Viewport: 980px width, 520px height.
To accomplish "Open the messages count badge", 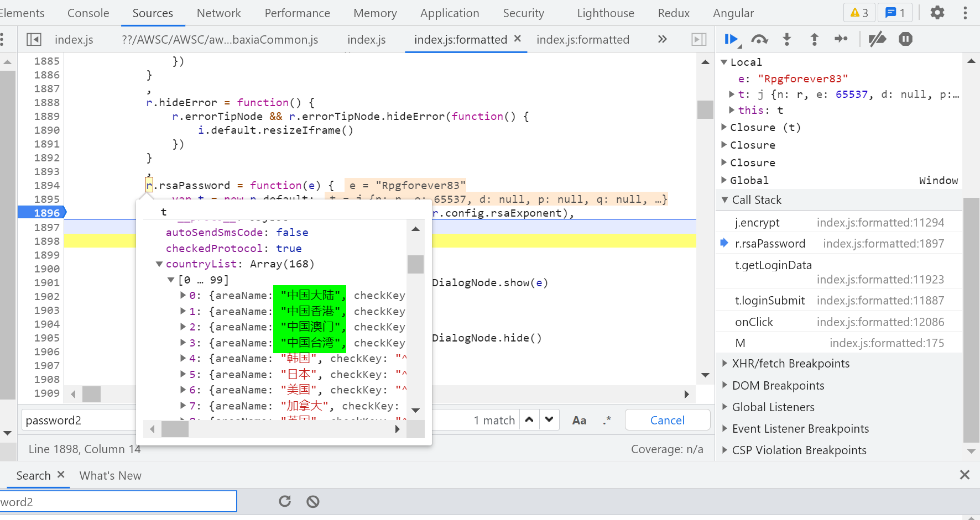I will coord(895,13).
